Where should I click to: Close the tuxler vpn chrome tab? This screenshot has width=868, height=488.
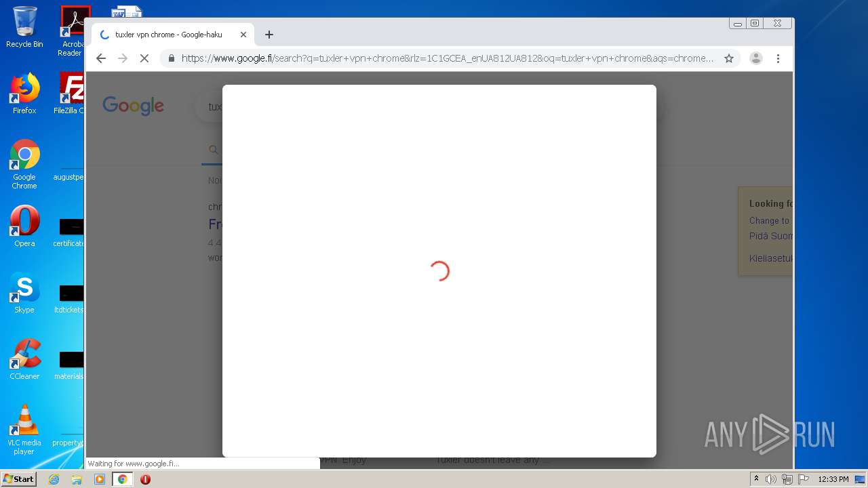tap(243, 35)
